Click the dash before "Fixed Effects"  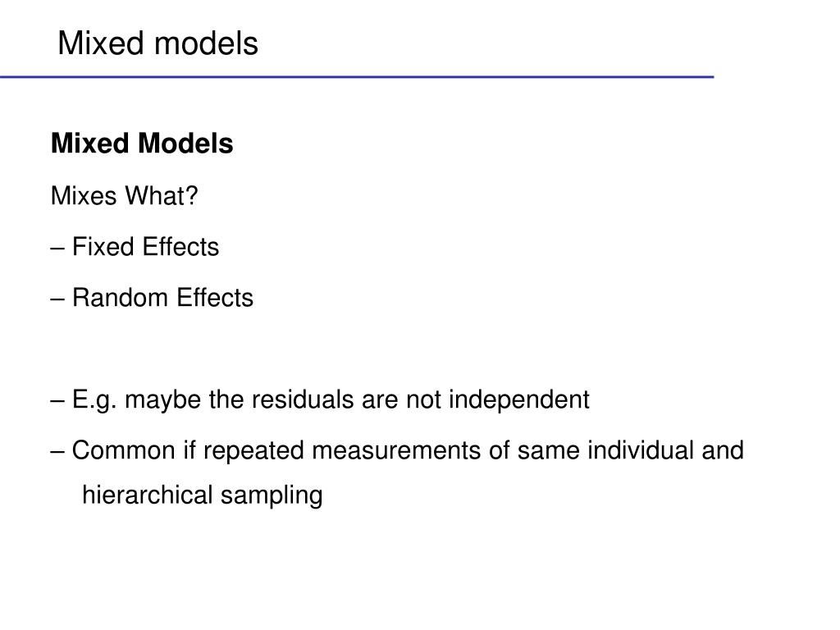(58, 248)
